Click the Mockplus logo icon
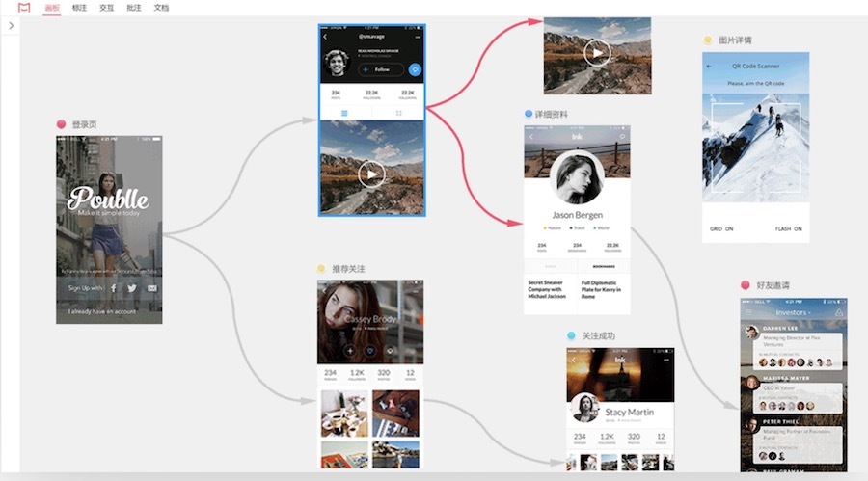The height and width of the screenshot is (481, 868). click(x=24, y=8)
